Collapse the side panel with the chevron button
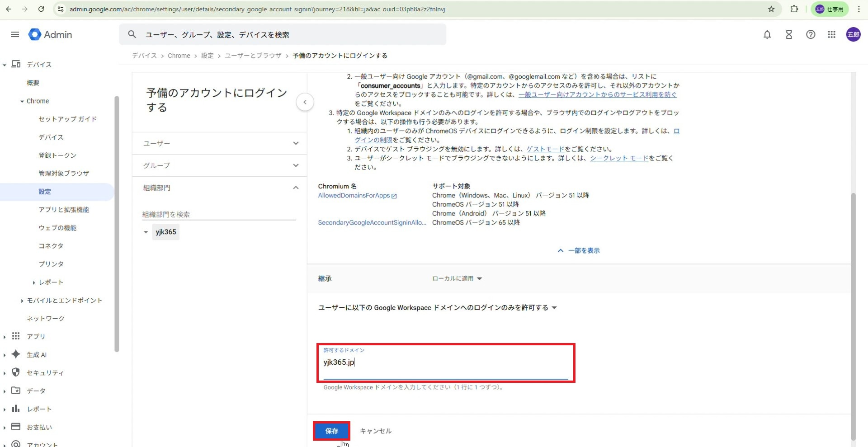The image size is (868, 447). point(305,102)
